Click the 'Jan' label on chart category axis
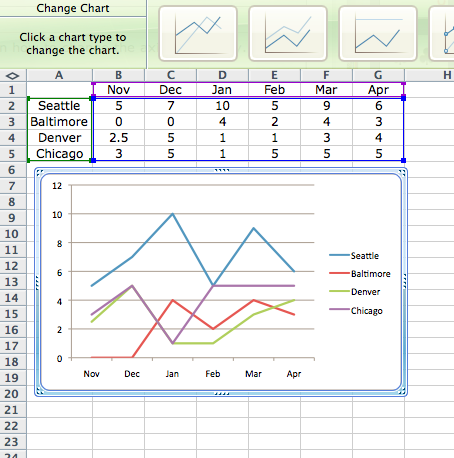The width and height of the screenshot is (454, 458). [x=172, y=374]
